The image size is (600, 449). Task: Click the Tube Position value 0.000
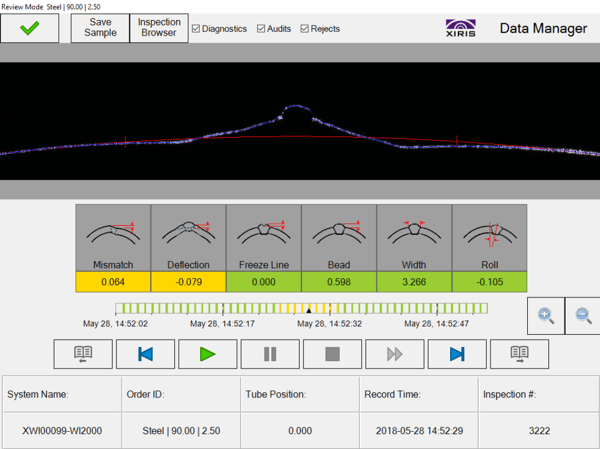point(300,431)
